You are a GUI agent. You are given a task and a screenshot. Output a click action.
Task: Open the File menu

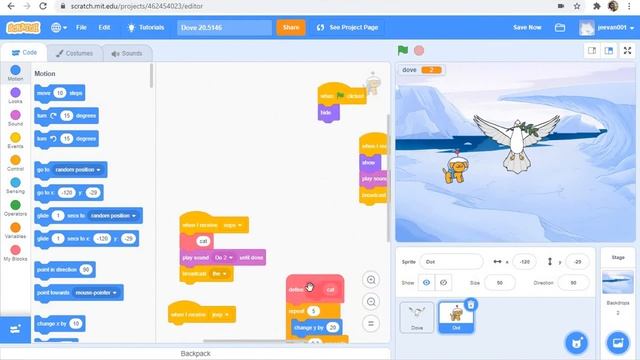[x=81, y=27]
